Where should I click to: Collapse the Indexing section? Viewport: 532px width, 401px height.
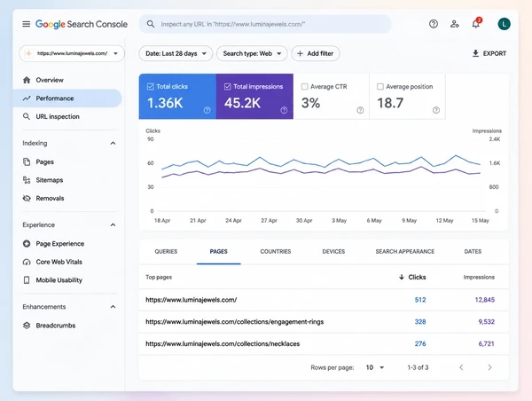[x=113, y=143]
